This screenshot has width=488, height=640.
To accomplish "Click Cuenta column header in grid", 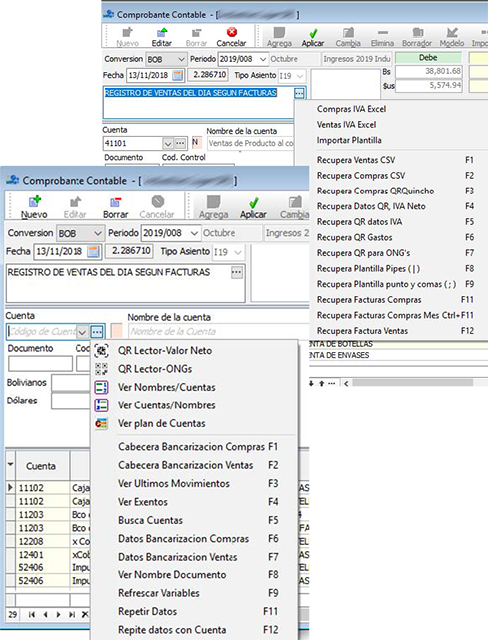I will [x=42, y=466].
